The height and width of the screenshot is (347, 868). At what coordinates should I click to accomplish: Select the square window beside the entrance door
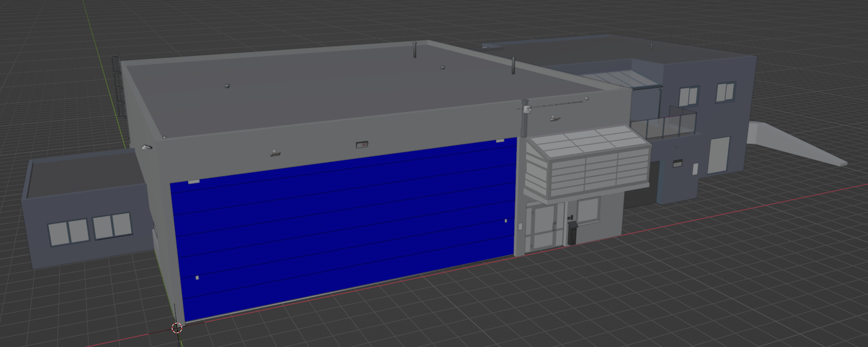click(x=588, y=209)
